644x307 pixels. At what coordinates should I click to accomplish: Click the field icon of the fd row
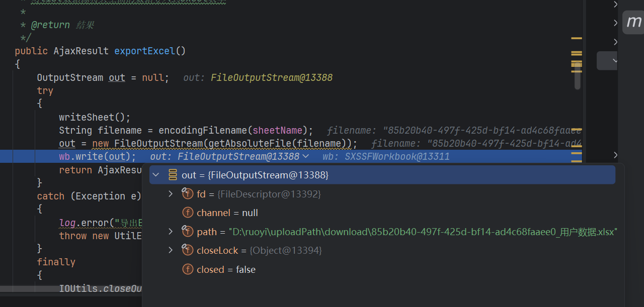(x=187, y=193)
